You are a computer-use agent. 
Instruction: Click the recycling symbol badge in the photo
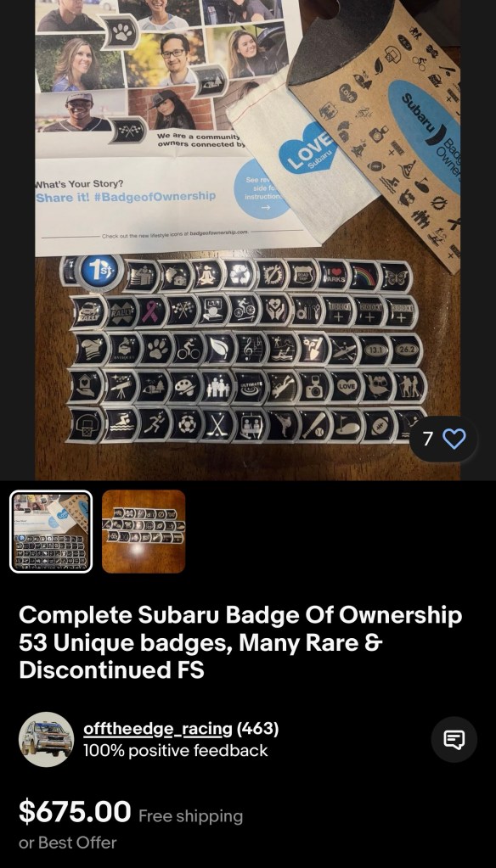(239, 273)
